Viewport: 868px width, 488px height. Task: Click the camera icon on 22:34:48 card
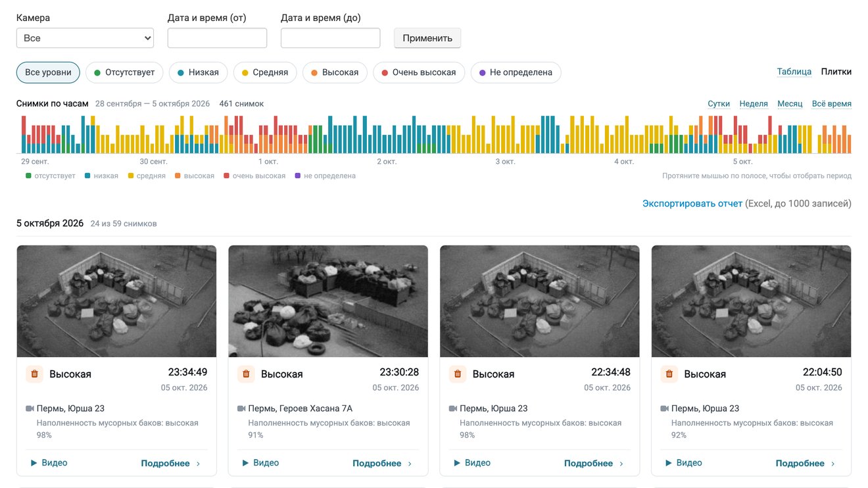pyautogui.click(x=453, y=408)
